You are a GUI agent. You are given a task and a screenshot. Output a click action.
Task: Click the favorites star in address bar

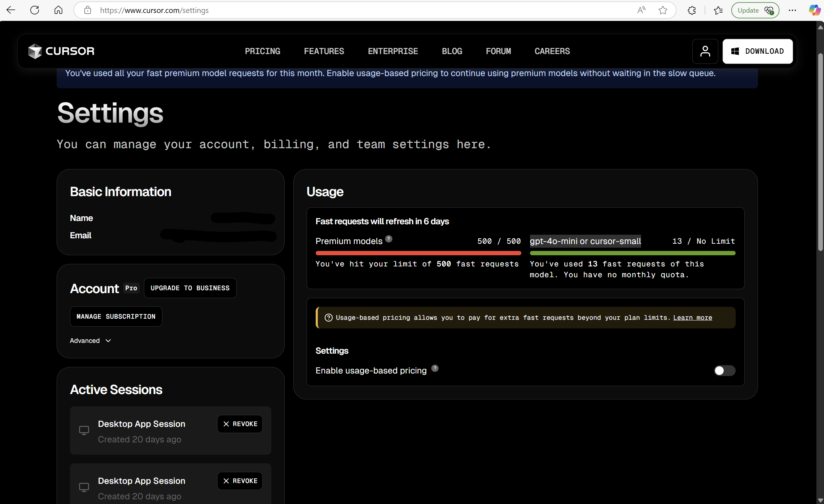point(663,10)
